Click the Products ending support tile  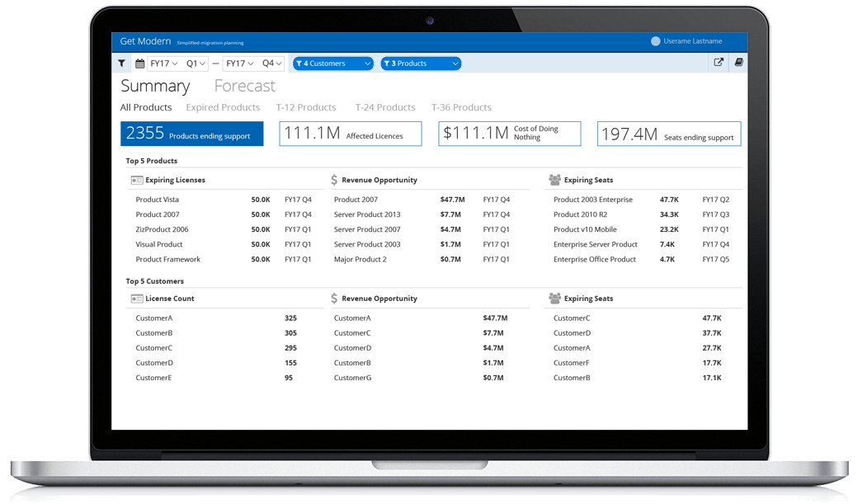pos(191,134)
